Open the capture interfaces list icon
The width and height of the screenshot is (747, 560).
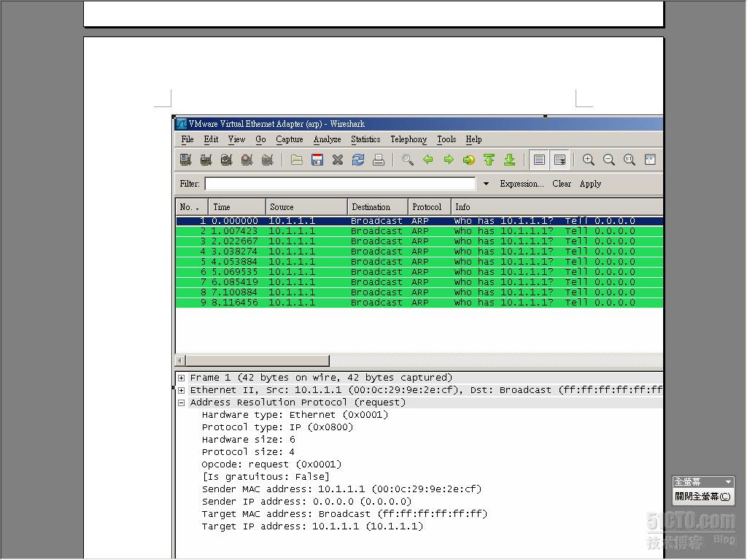click(186, 160)
